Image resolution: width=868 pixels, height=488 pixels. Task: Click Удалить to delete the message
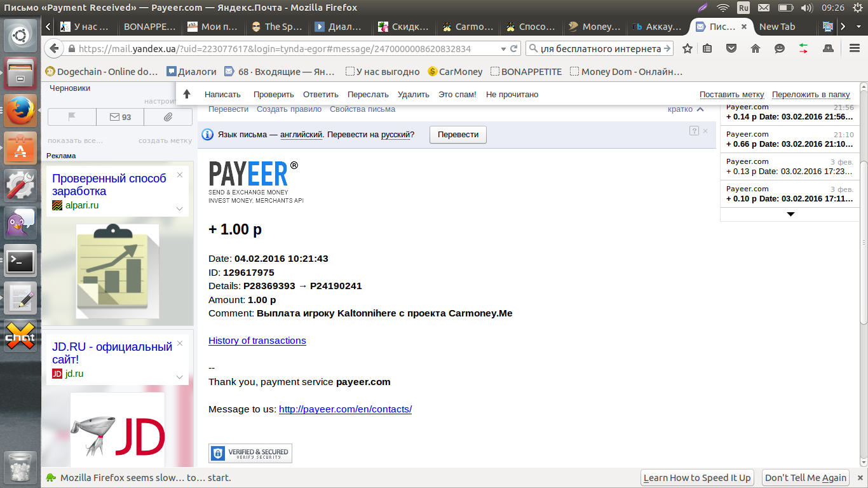pyautogui.click(x=414, y=95)
